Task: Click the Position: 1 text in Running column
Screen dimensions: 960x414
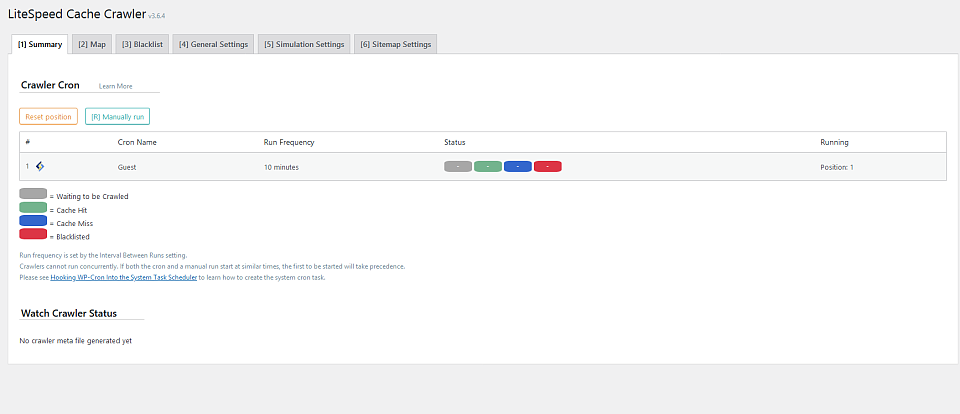Action: [837, 167]
